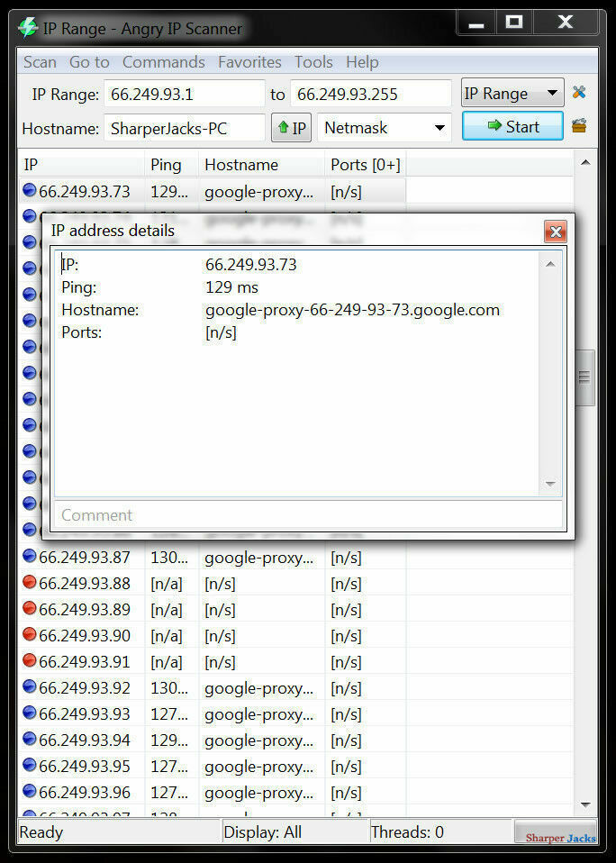Open the Tools menu

click(313, 62)
